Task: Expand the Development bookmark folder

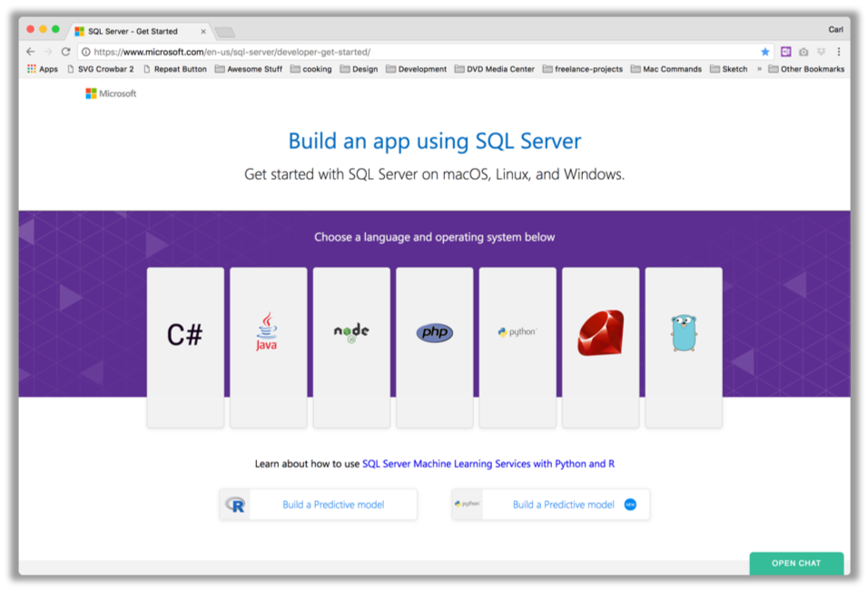Action: [416, 69]
